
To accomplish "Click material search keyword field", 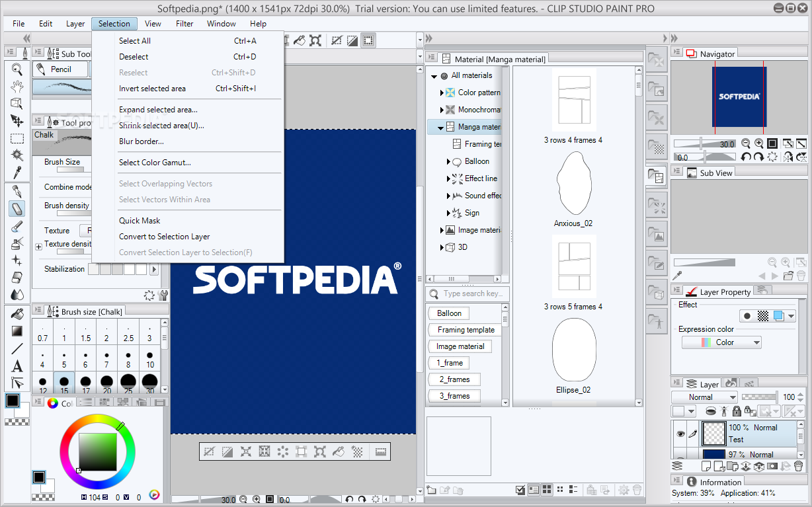I will 467,293.
